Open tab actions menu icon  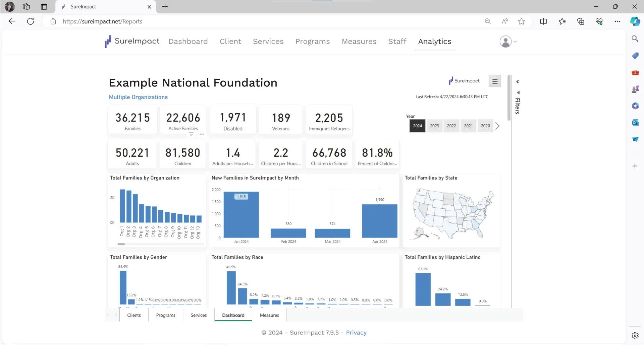(x=44, y=7)
